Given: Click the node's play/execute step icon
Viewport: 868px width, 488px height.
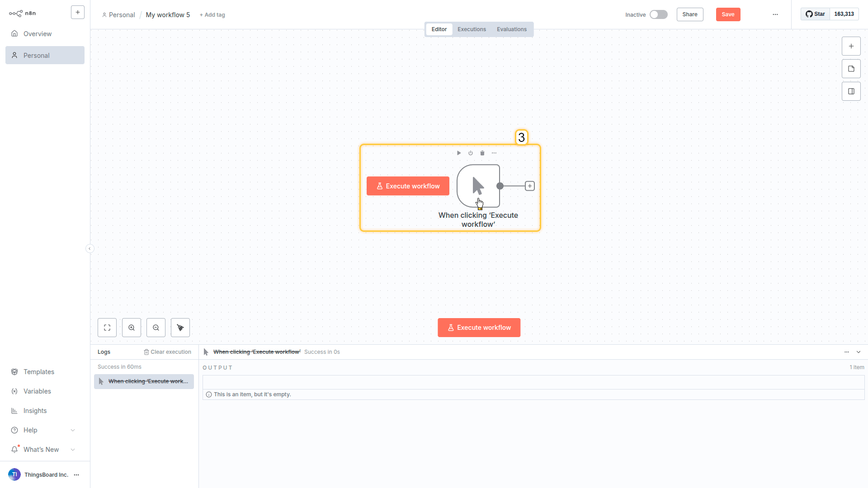Looking at the screenshot, I should click(x=458, y=153).
